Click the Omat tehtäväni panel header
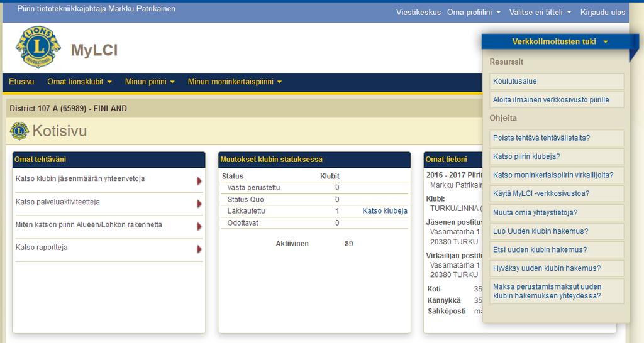Viewport: 644px width, 343px height. click(x=109, y=160)
